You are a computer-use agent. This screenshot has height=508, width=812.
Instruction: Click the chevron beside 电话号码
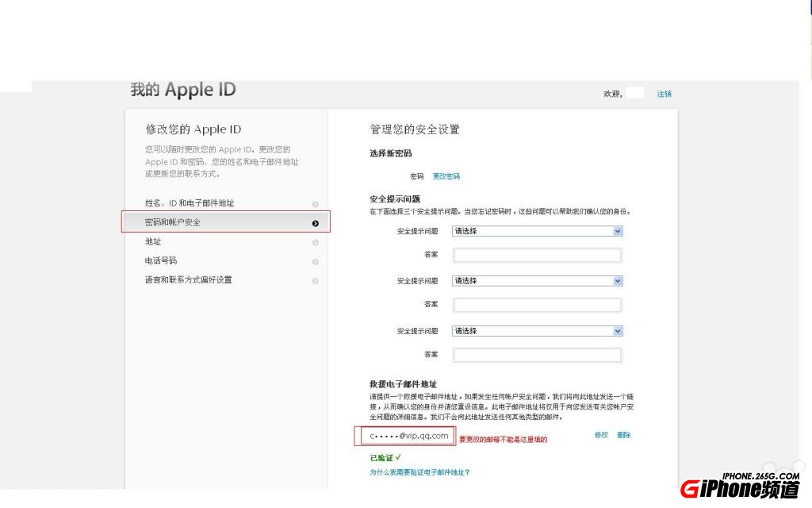pos(316,260)
